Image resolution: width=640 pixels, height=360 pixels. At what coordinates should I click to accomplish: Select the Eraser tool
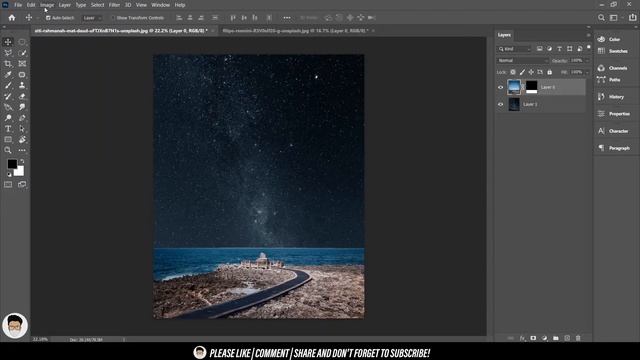22,96
